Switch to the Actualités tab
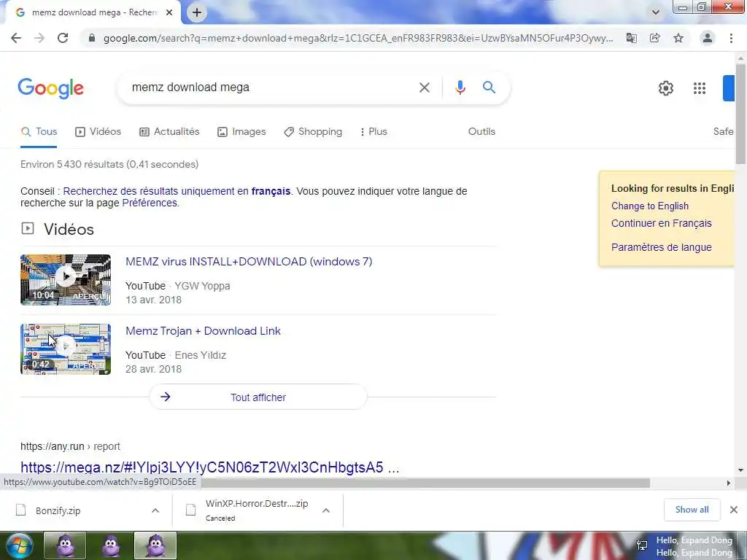Viewport: 747px width, 560px height. coord(169,132)
